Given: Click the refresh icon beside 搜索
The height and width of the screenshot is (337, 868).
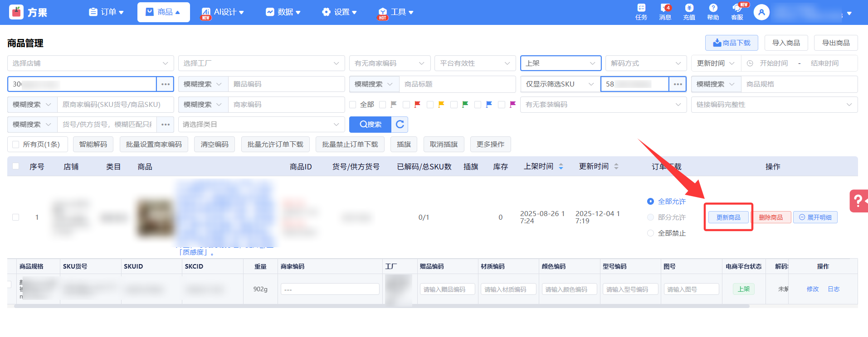Looking at the screenshot, I should pos(400,125).
